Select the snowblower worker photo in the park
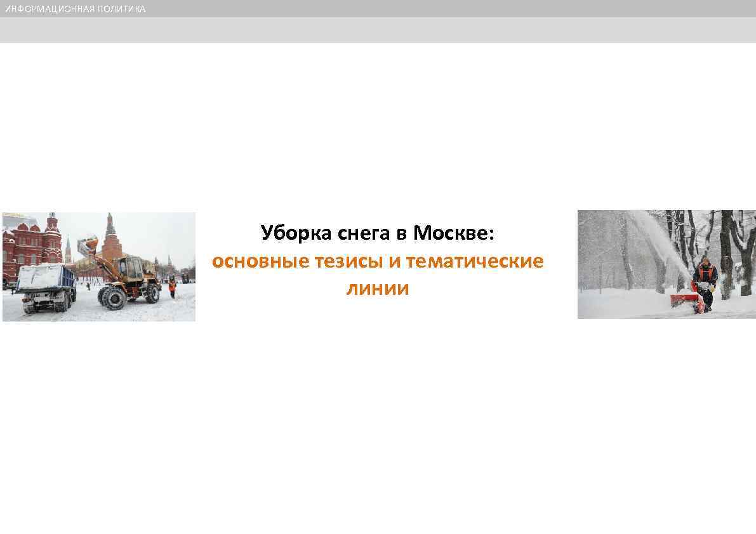 666,264
